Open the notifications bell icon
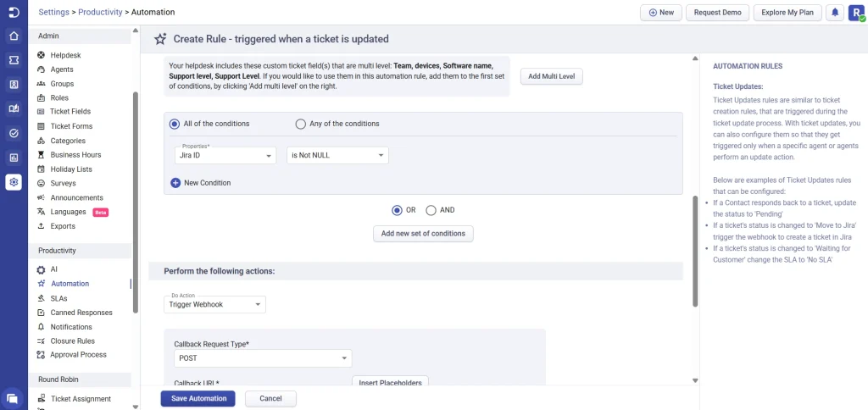This screenshot has width=868, height=410. (x=835, y=13)
